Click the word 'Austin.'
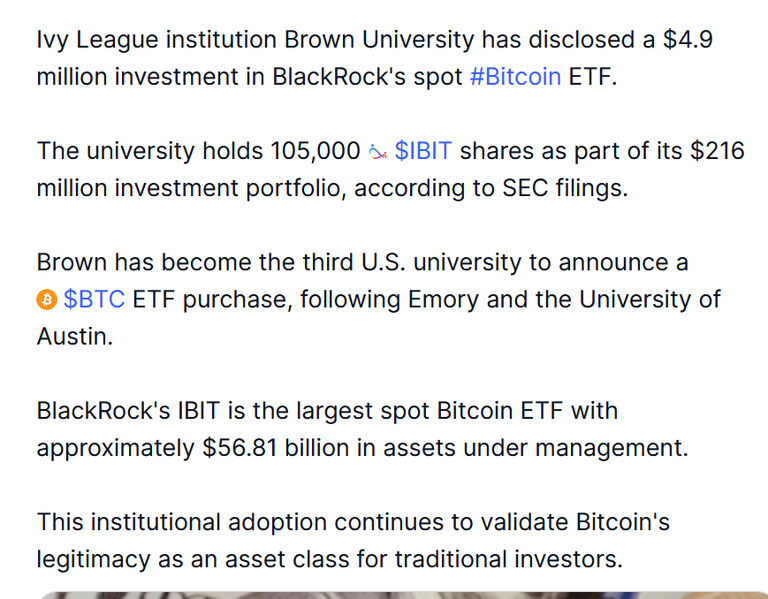The image size is (768, 599). click(x=75, y=336)
